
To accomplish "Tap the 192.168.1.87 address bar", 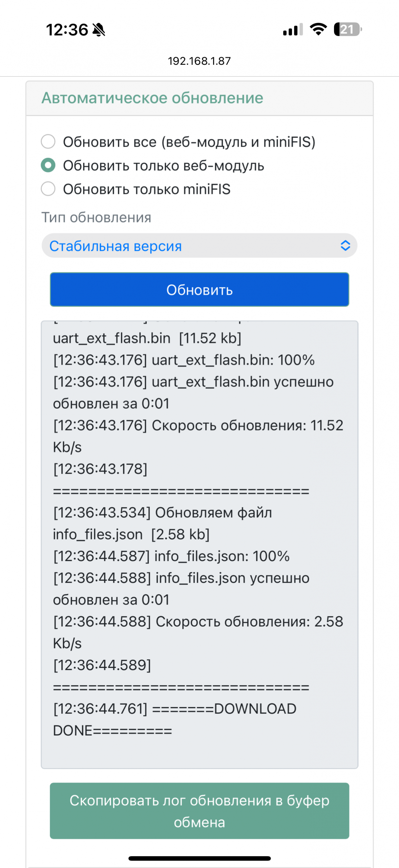I will click(x=199, y=61).
